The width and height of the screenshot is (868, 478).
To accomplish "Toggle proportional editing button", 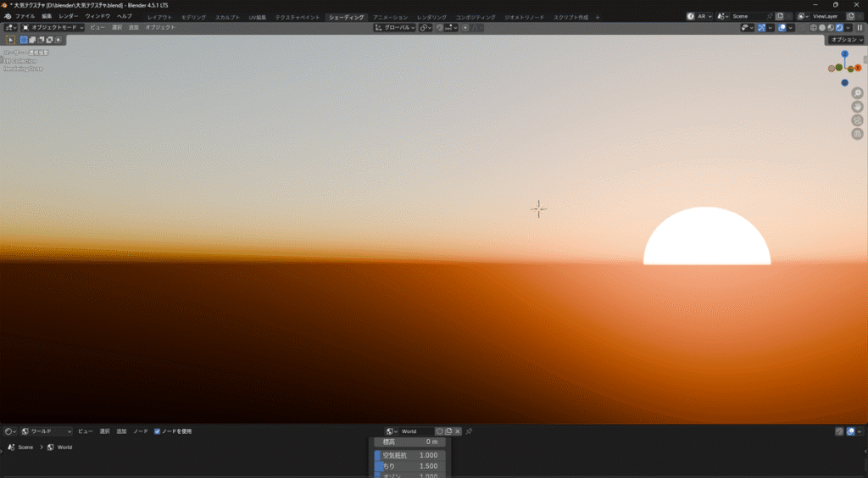I will (465, 28).
